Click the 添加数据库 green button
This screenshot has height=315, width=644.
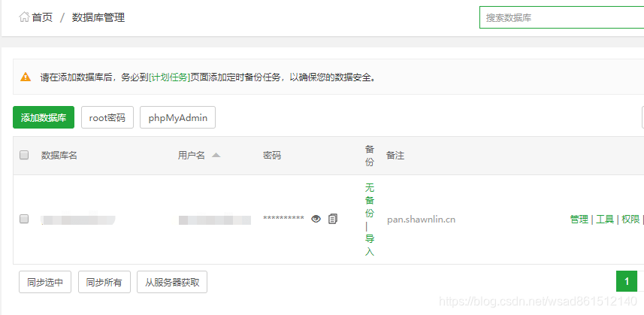(44, 117)
